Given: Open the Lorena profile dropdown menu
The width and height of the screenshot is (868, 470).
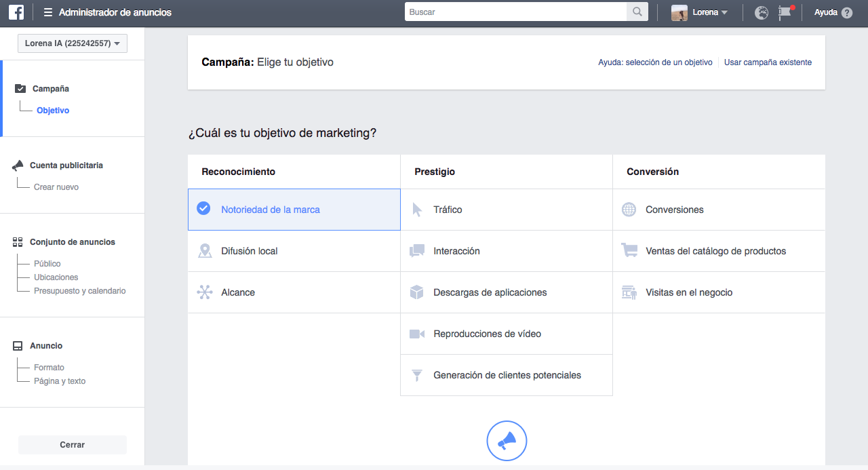Looking at the screenshot, I should [x=701, y=12].
